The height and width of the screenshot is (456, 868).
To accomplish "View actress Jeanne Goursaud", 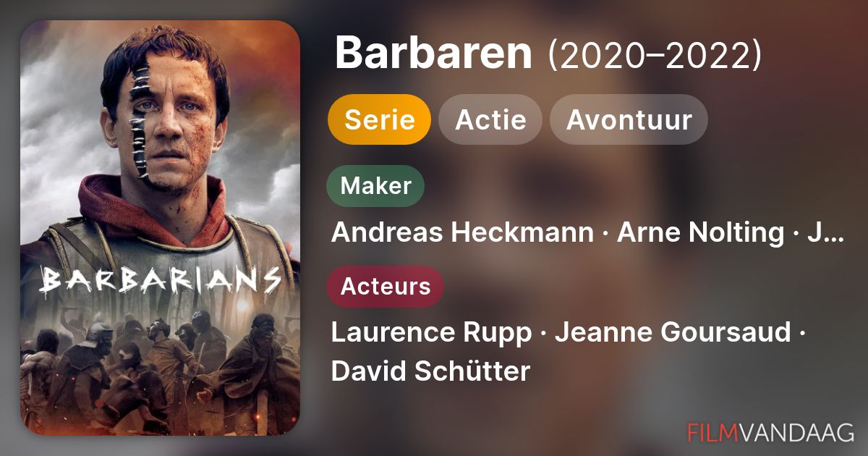I will point(671,334).
